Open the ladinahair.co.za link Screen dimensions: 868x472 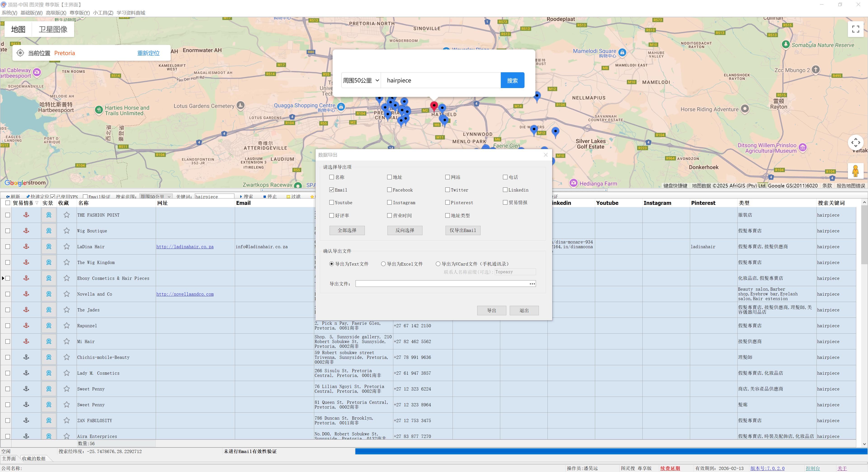pos(185,246)
